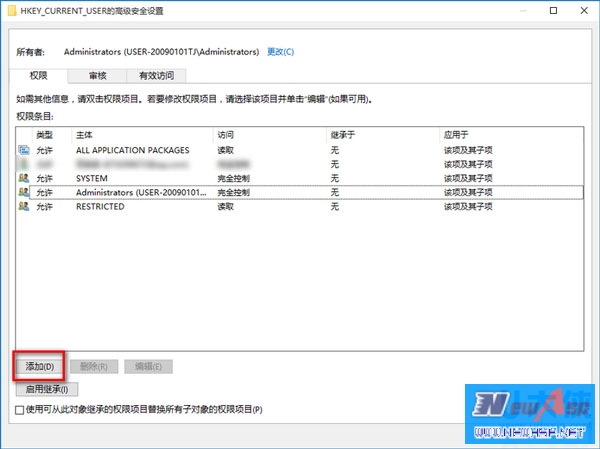Click the 应用于 applies to column header
The height and width of the screenshot is (449, 600).
click(512, 135)
